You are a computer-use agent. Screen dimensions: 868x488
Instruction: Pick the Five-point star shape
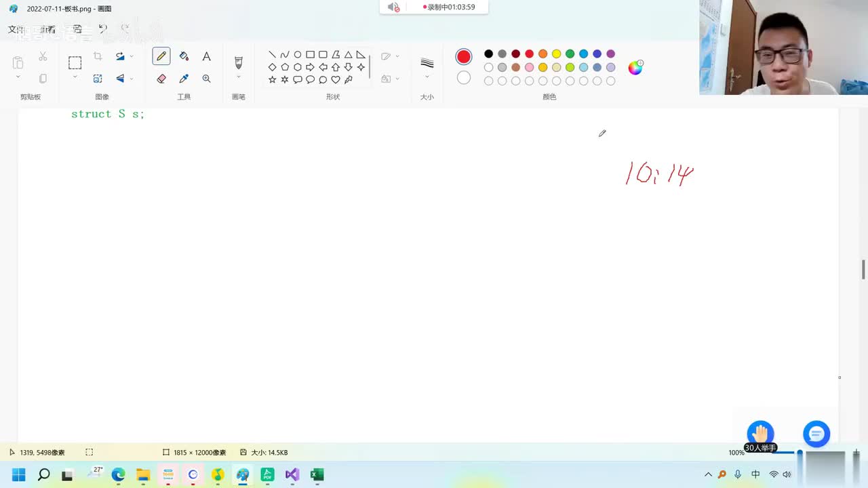tap(272, 79)
